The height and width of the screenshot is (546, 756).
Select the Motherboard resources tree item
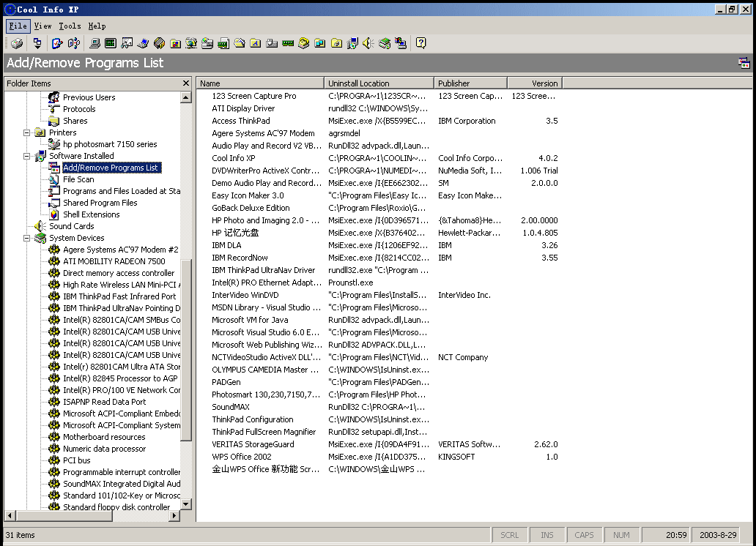[104, 437]
